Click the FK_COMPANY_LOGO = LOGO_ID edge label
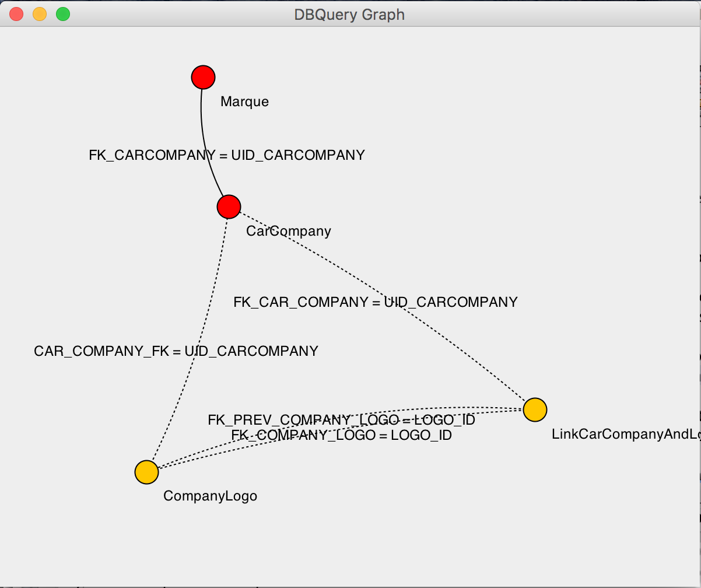Screen dimensions: 701x588 341,435
